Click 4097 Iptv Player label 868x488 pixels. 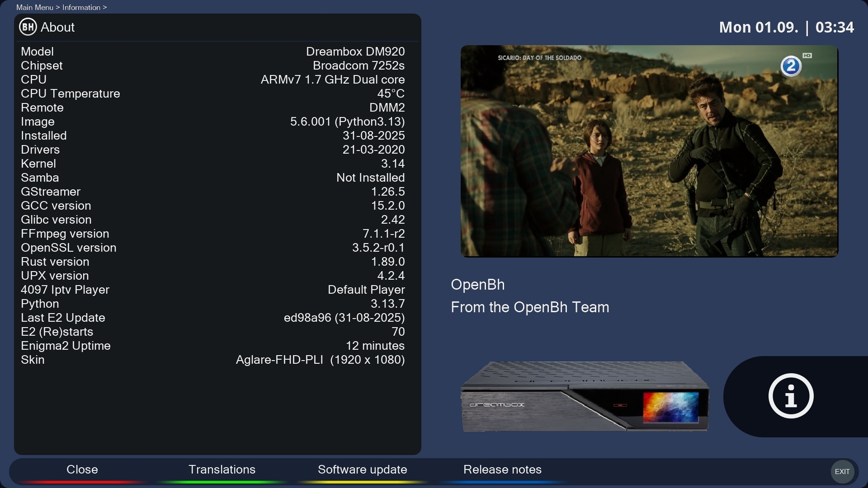point(65,290)
